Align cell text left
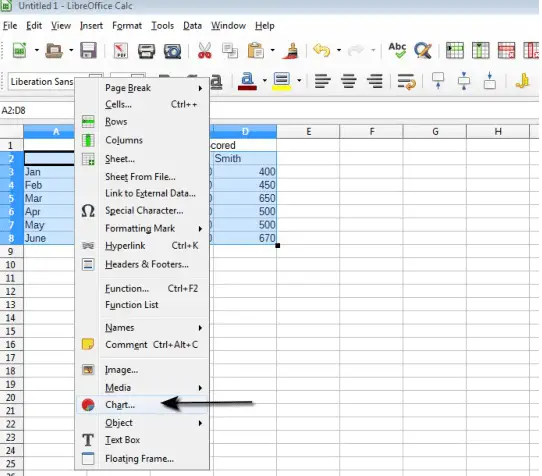This screenshot has width=542, height=476. point(323,82)
